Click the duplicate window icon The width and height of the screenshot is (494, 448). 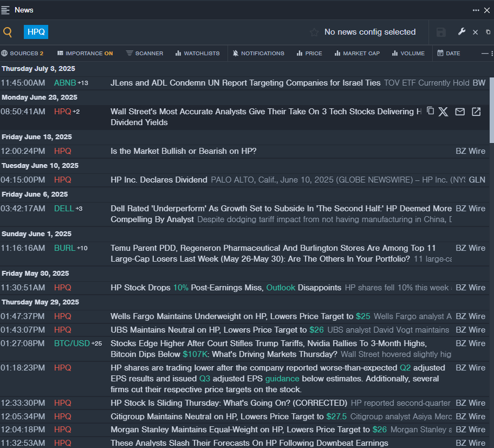click(488, 32)
